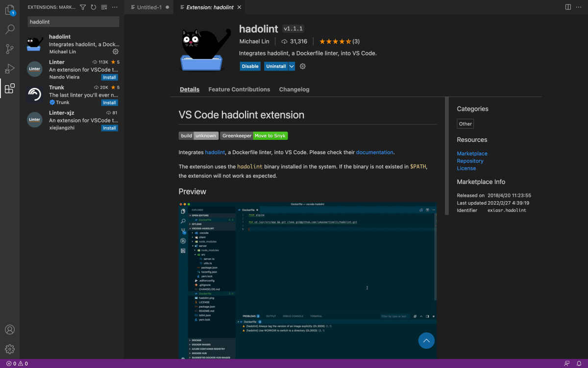Image resolution: width=588 pixels, height=368 pixels.
Task: Install the Linter by Nando Vieira extension
Action: [x=109, y=78]
